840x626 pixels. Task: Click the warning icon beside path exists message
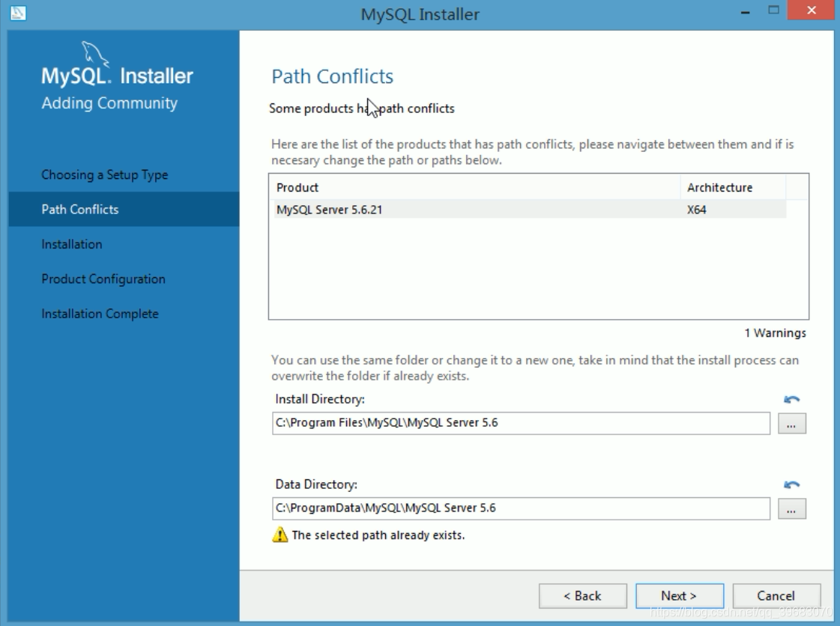[x=280, y=535]
